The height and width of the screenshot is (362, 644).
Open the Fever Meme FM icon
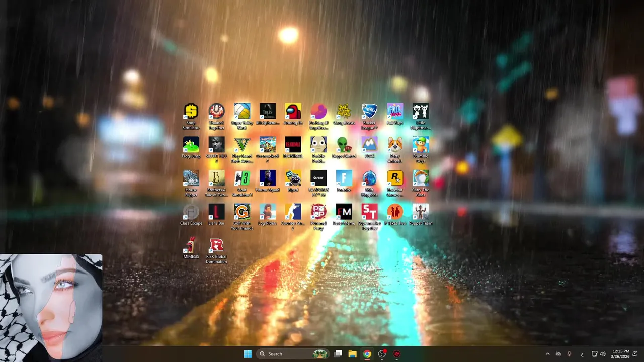pos(344,212)
